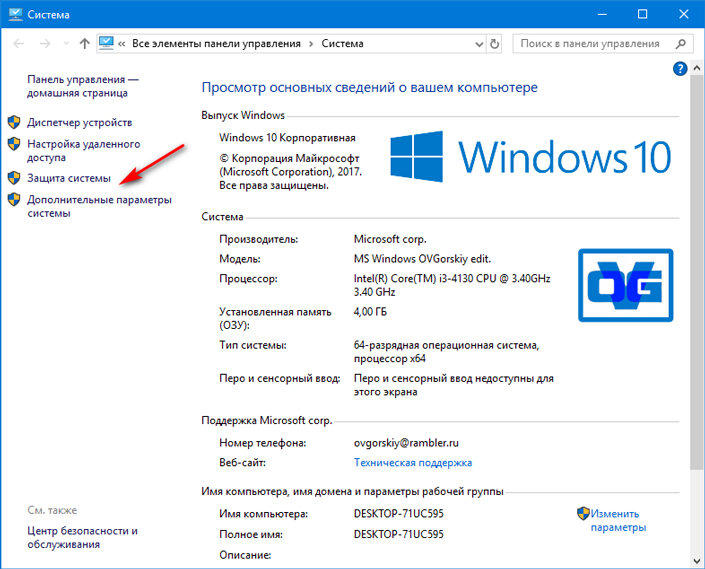
Task: Open Настройка удаленного доступа link
Action: point(84,151)
